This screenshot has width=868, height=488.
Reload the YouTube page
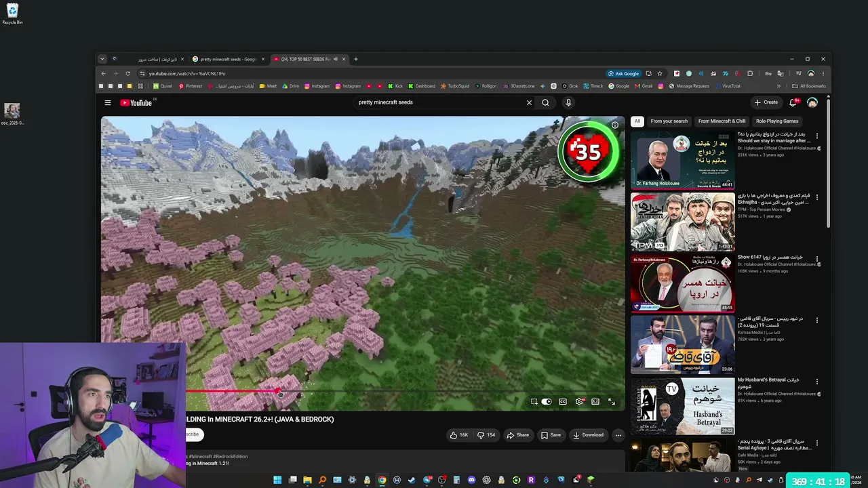click(x=128, y=73)
